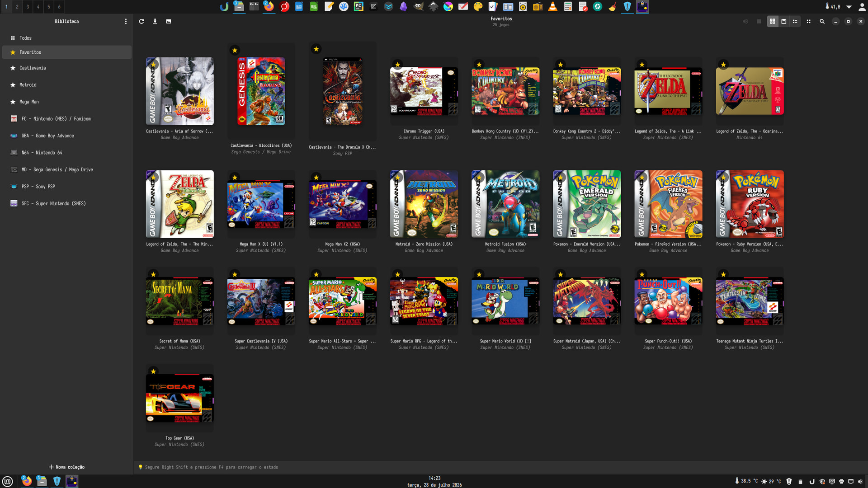Switch to the list view mode

[795, 21]
